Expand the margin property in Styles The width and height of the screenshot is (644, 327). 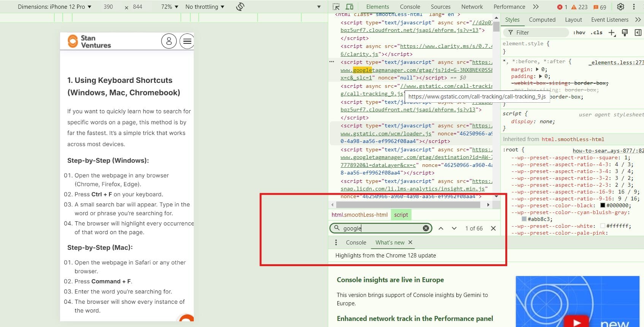pos(537,70)
